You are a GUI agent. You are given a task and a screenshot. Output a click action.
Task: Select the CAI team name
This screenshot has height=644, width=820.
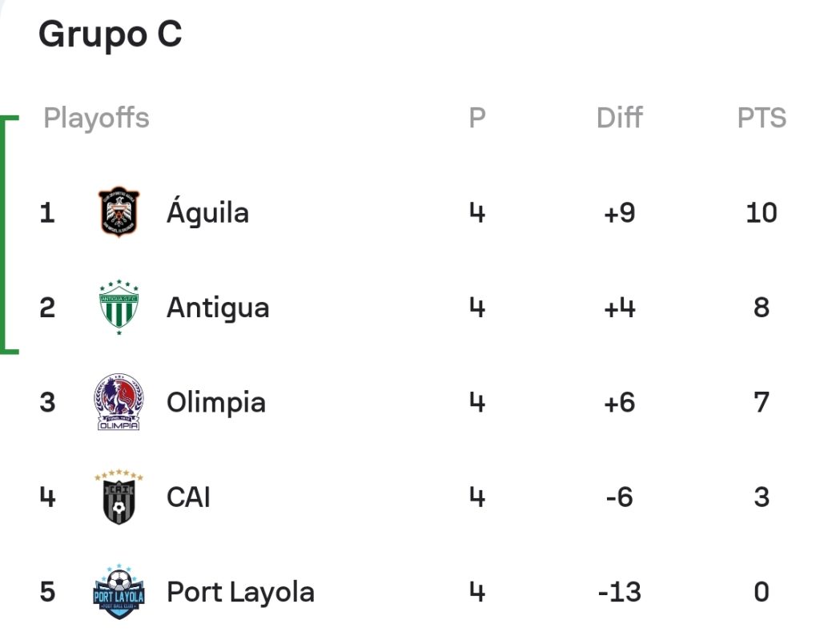pos(188,497)
